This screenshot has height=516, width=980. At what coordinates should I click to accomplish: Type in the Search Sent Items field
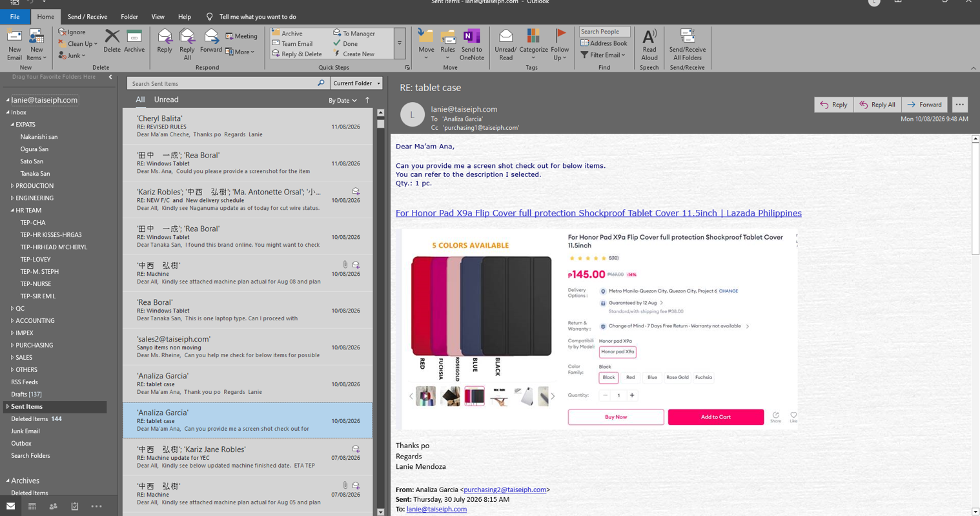223,83
